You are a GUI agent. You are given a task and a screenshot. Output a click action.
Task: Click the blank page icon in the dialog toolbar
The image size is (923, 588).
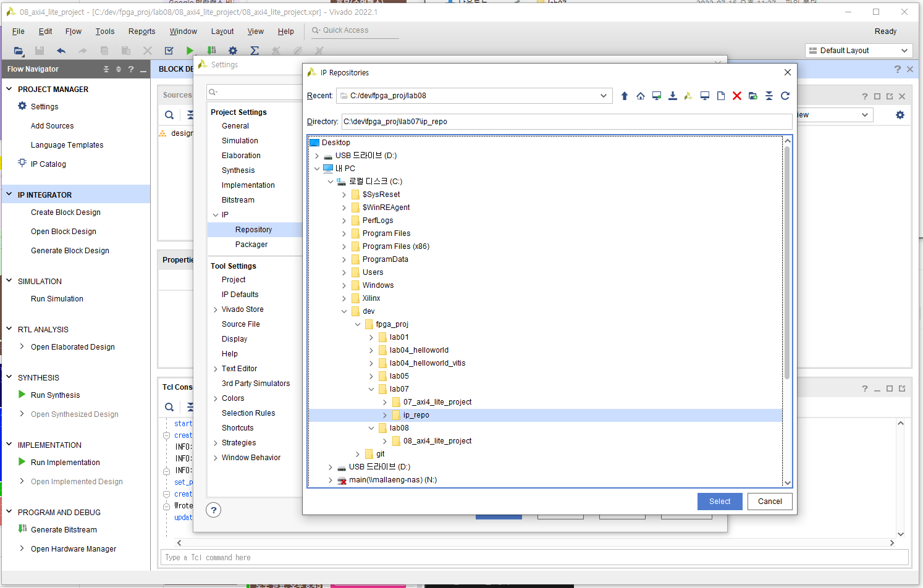click(720, 96)
